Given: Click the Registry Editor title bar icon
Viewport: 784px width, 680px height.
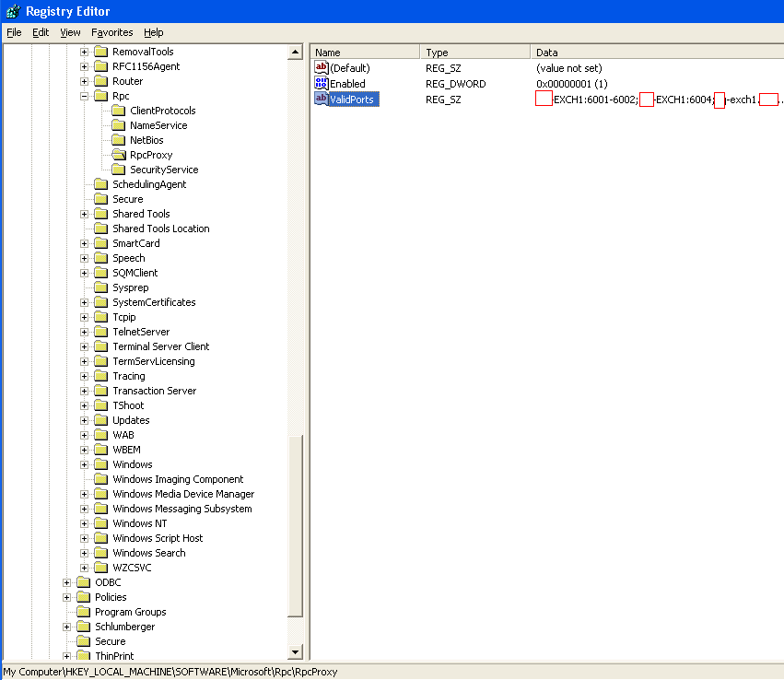Looking at the screenshot, I should click(13, 11).
